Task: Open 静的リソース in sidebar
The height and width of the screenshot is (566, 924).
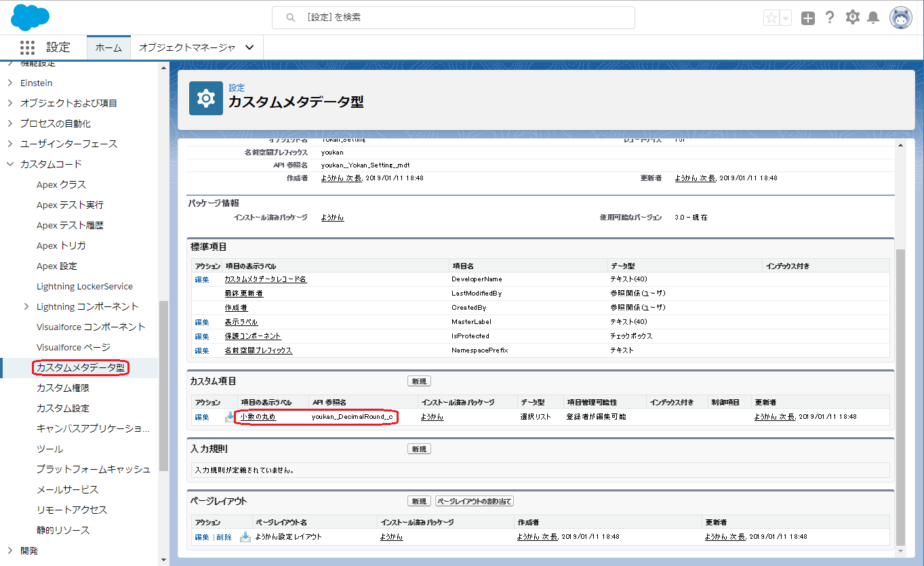Action: tap(63, 530)
